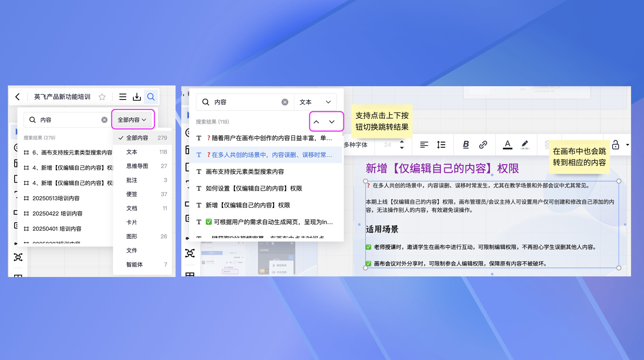Open result 6、画布支持按元素类型搜索内容

pos(68,152)
